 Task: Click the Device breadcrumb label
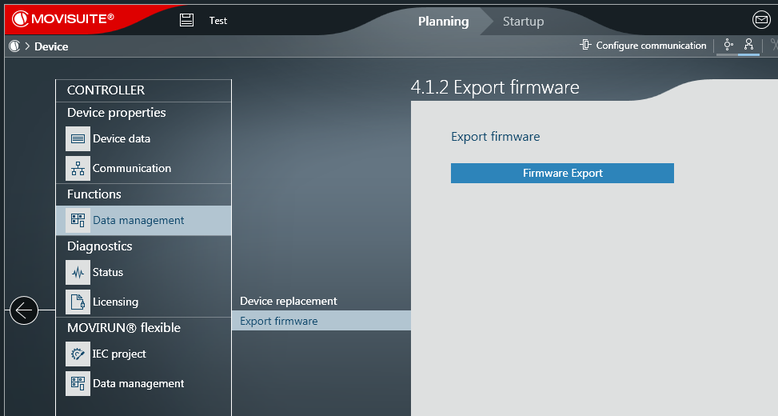point(51,46)
